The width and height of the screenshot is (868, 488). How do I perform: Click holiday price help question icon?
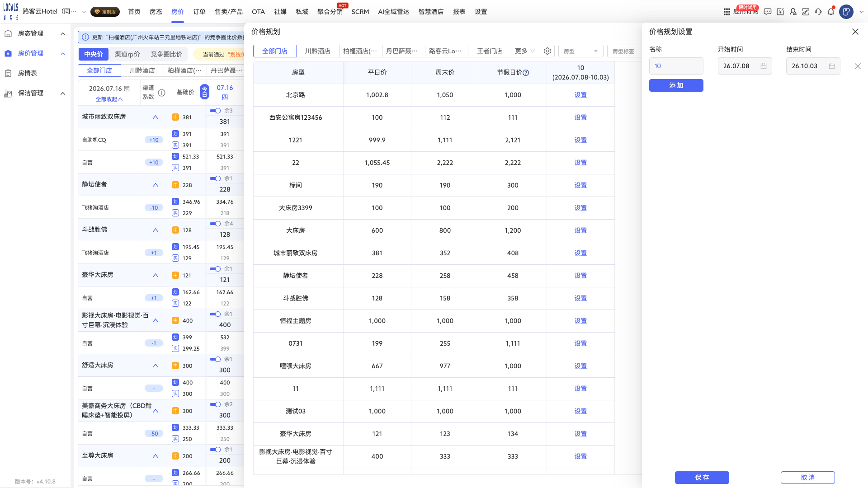[x=526, y=72]
